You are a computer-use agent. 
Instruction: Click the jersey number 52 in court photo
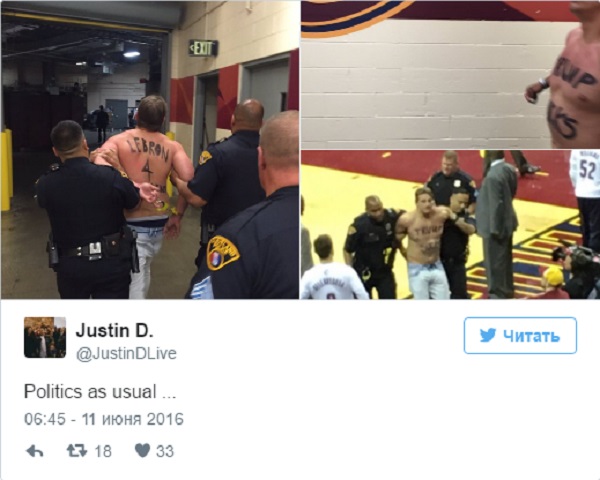click(587, 170)
